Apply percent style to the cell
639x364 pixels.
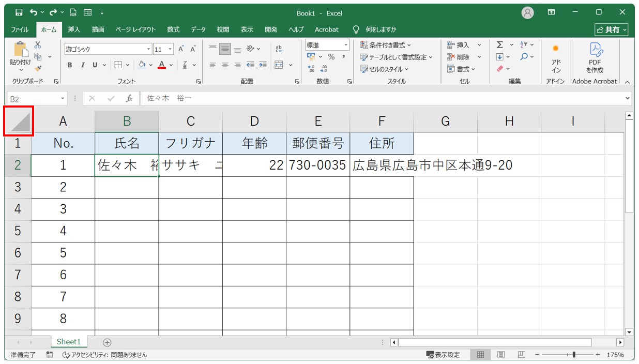point(331,57)
